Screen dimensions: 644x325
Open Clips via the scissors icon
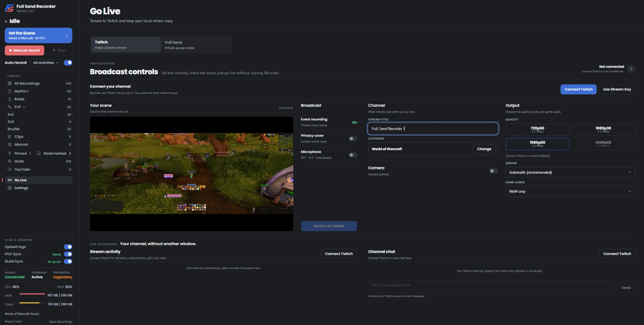(10, 137)
